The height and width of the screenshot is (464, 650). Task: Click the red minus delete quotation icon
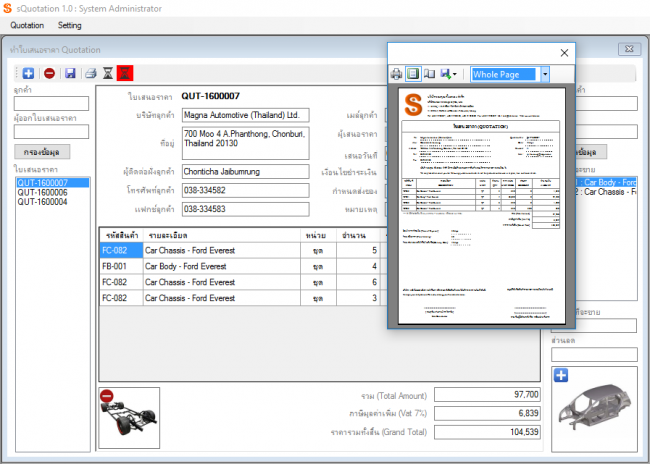pos(49,73)
